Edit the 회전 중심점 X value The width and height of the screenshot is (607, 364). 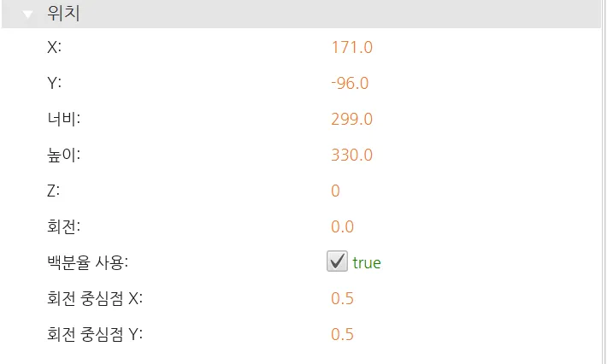point(342,298)
